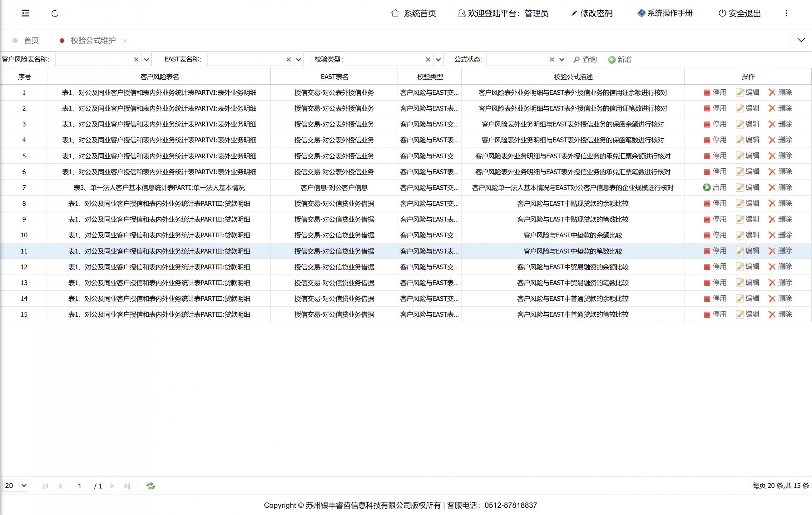The width and height of the screenshot is (812, 515).
Task: Click the sidebar menu collapse icon
Action: point(25,13)
